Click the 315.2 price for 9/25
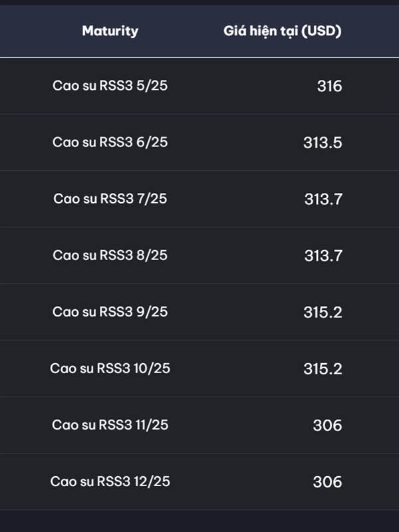This screenshot has height=532, width=399. coord(323,312)
